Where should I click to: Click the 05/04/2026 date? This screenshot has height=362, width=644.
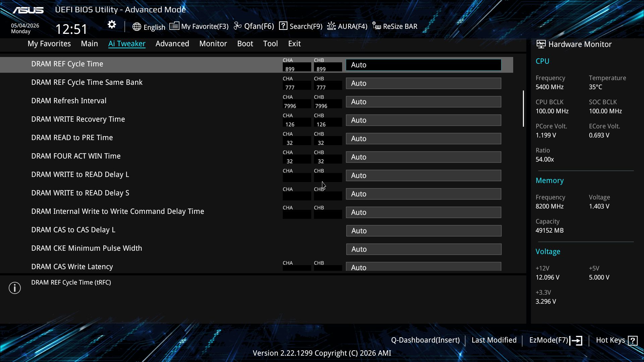tap(25, 25)
